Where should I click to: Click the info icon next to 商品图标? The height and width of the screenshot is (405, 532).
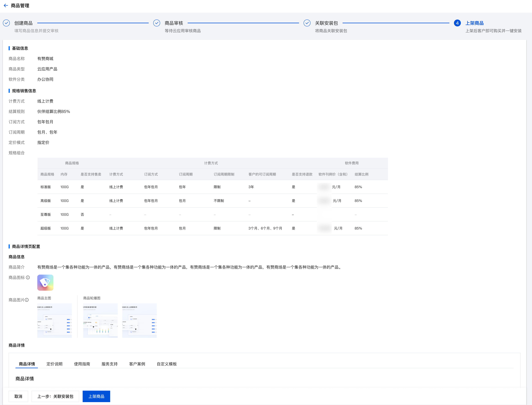[x=28, y=277]
